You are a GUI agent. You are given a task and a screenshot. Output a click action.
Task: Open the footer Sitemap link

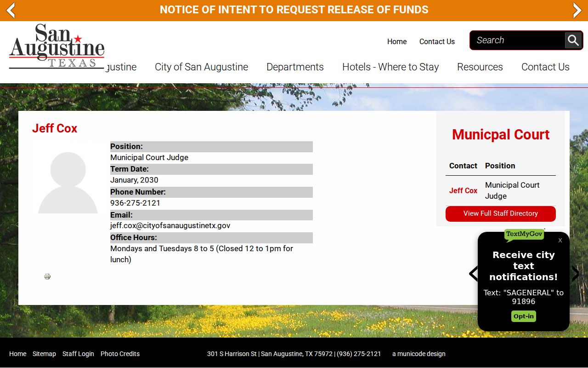tap(44, 354)
